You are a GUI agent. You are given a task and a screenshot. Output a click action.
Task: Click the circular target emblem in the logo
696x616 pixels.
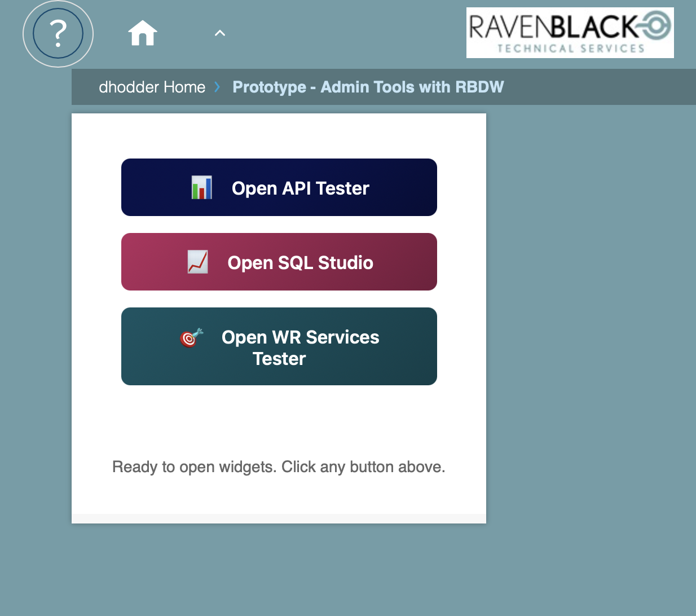pyautogui.click(x=654, y=26)
